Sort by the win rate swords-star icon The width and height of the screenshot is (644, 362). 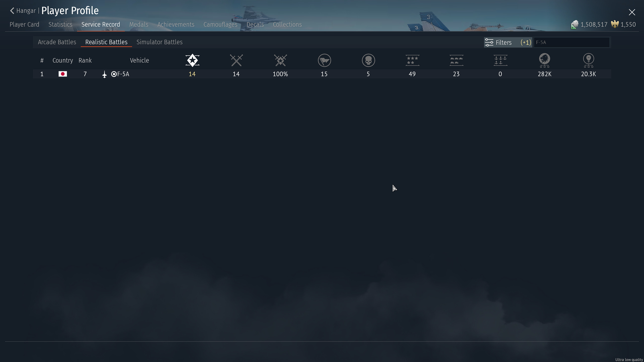tap(280, 60)
